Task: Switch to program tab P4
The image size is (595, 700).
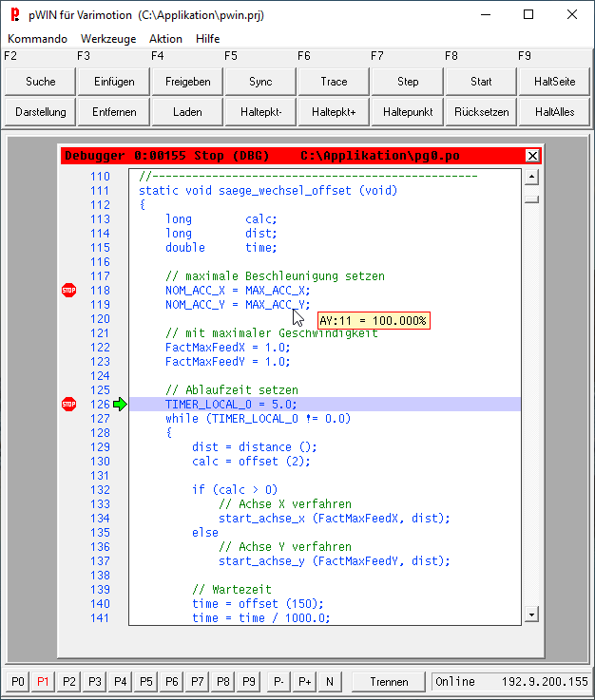Action: [x=120, y=682]
